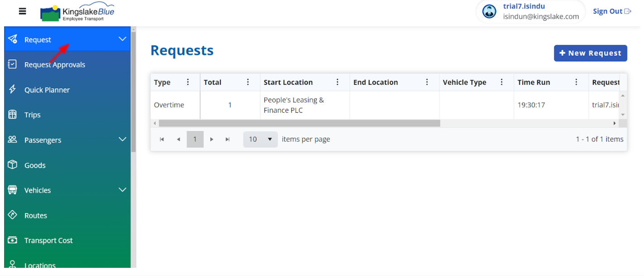
Task: Open the items per page dropdown
Action: [261, 139]
